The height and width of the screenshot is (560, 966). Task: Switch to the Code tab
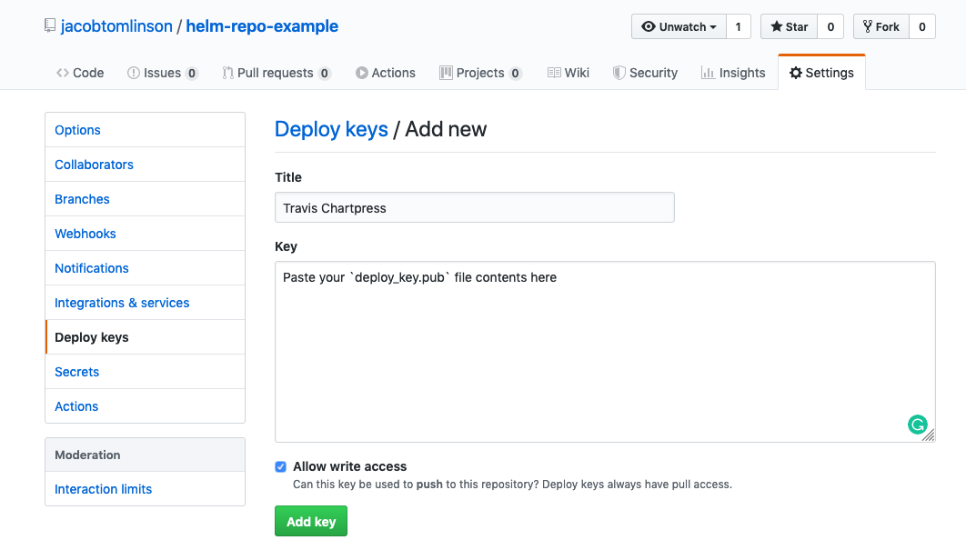tap(80, 72)
